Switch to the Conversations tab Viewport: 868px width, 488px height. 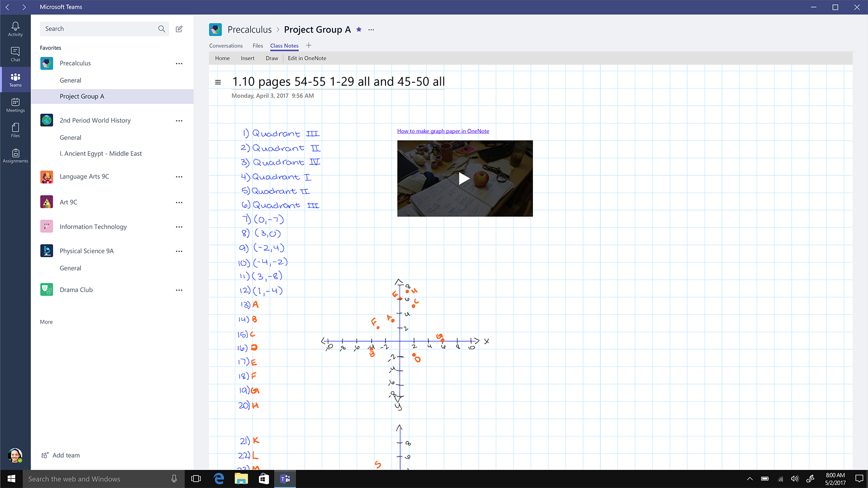(226, 46)
